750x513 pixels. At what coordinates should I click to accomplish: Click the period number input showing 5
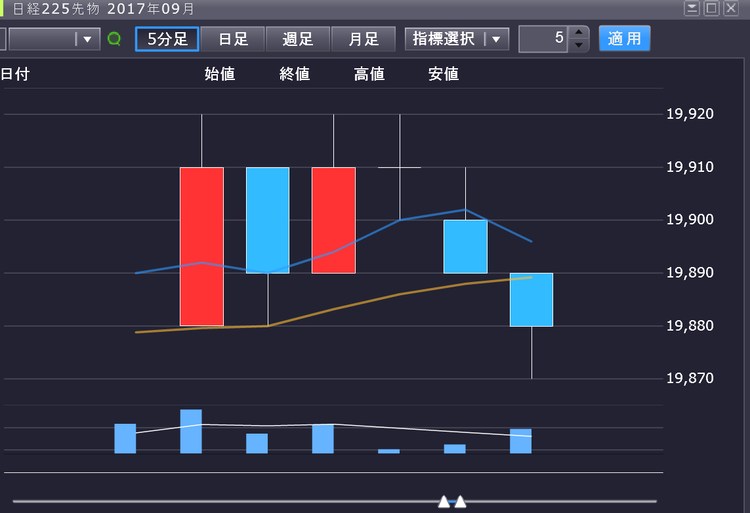(x=543, y=39)
